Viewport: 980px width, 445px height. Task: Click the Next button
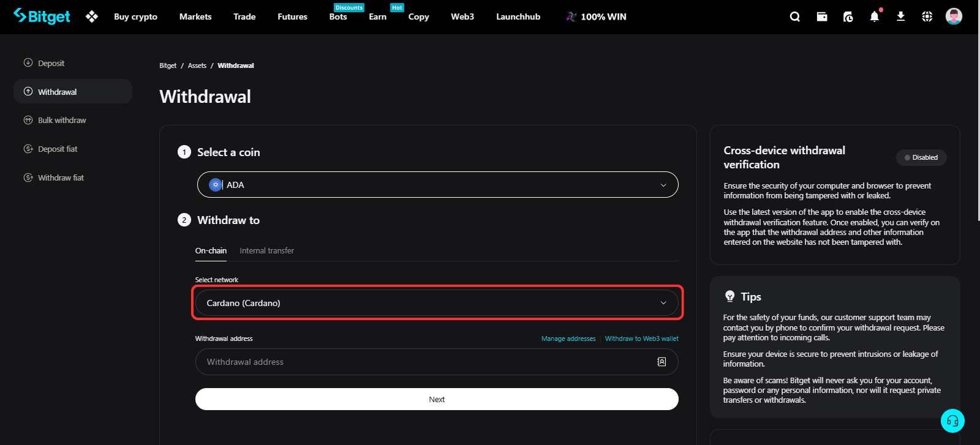tap(437, 399)
